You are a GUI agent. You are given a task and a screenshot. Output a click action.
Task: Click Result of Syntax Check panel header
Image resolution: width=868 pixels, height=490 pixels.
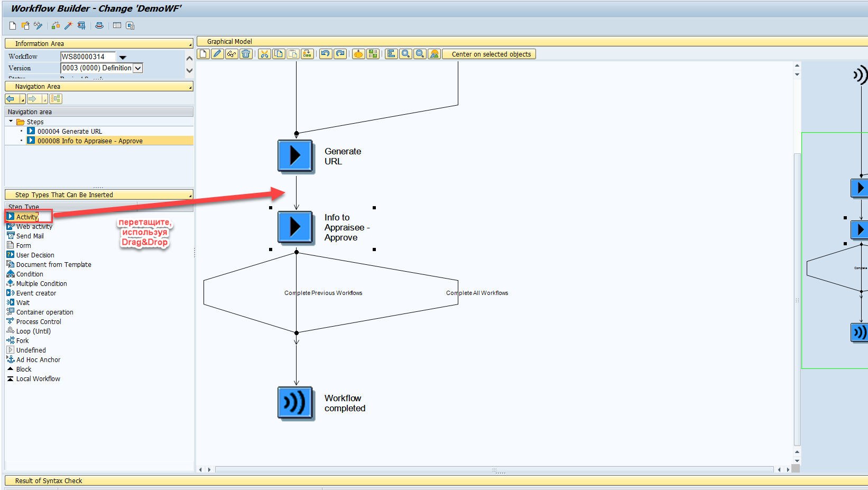tap(436, 480)
